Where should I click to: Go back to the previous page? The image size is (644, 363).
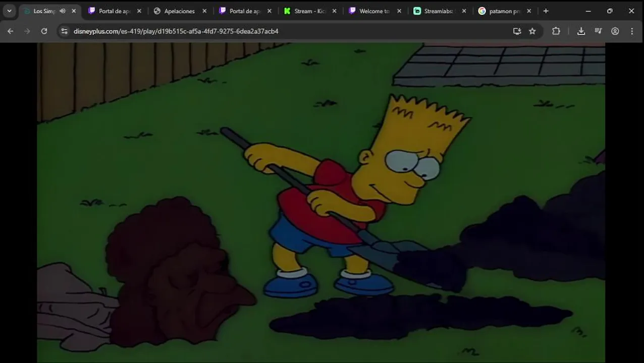pos(11,31)
